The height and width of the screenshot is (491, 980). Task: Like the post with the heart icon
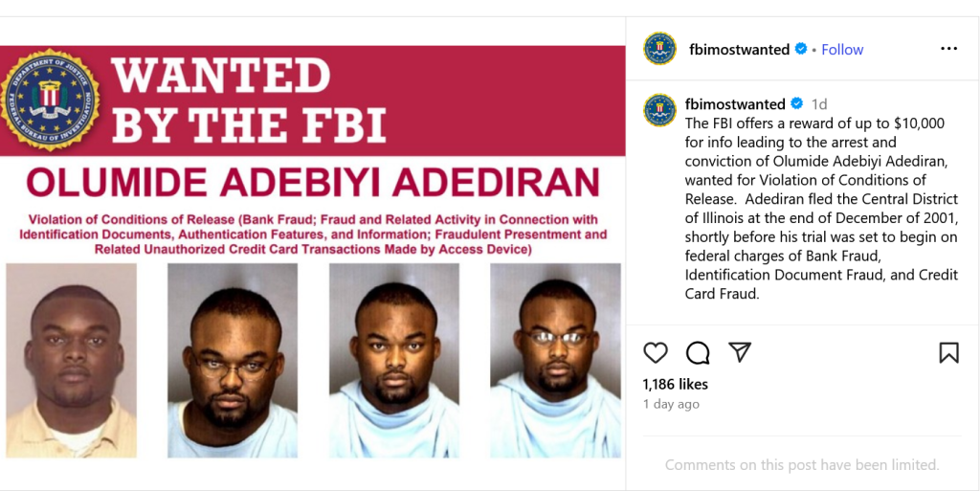tap(656, 353)
